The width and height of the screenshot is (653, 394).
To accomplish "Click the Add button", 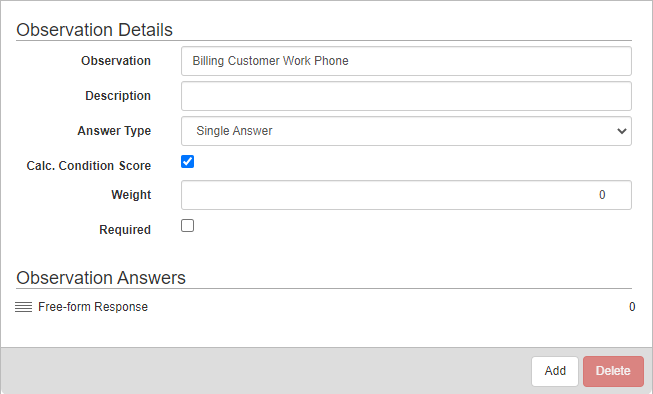I will (x=555, y=371).
